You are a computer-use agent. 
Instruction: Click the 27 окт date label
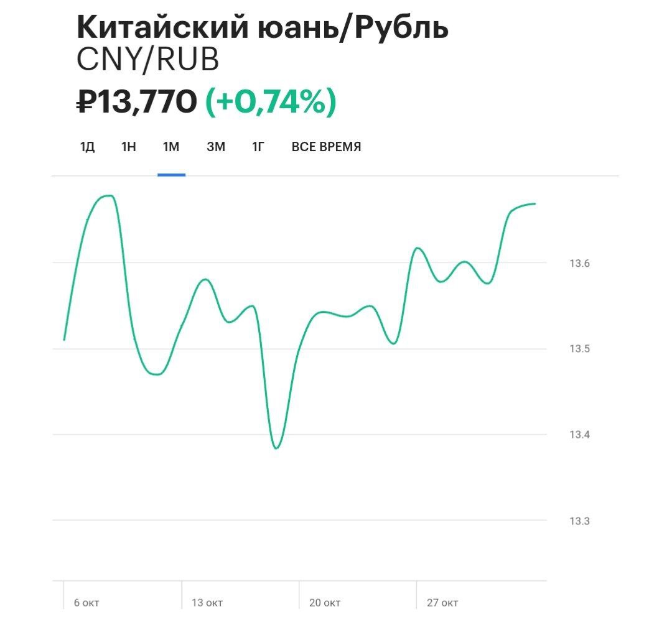click(x=442, y=603)
